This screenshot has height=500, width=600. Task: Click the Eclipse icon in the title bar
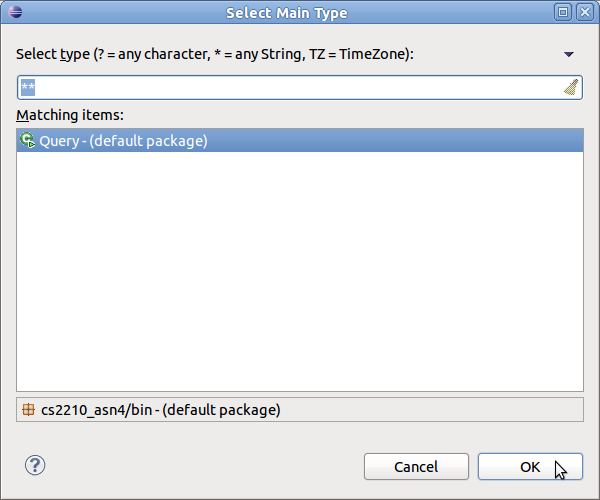click(12, 12)
